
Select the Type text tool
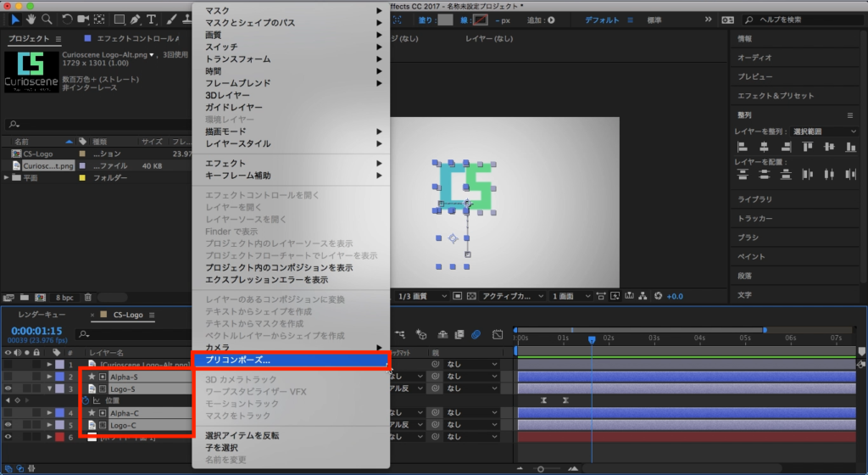coord(151,20)
